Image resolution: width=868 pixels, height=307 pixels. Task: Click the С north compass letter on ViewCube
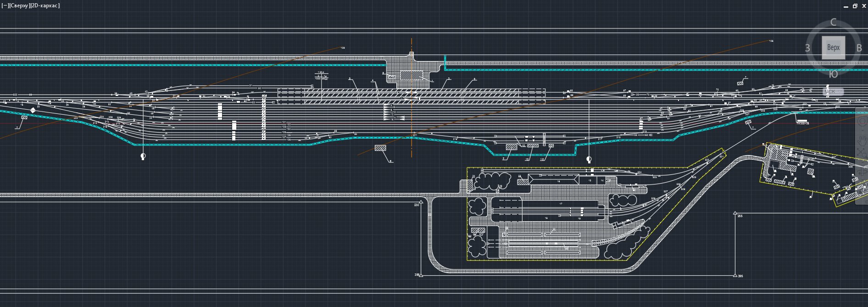833,22
